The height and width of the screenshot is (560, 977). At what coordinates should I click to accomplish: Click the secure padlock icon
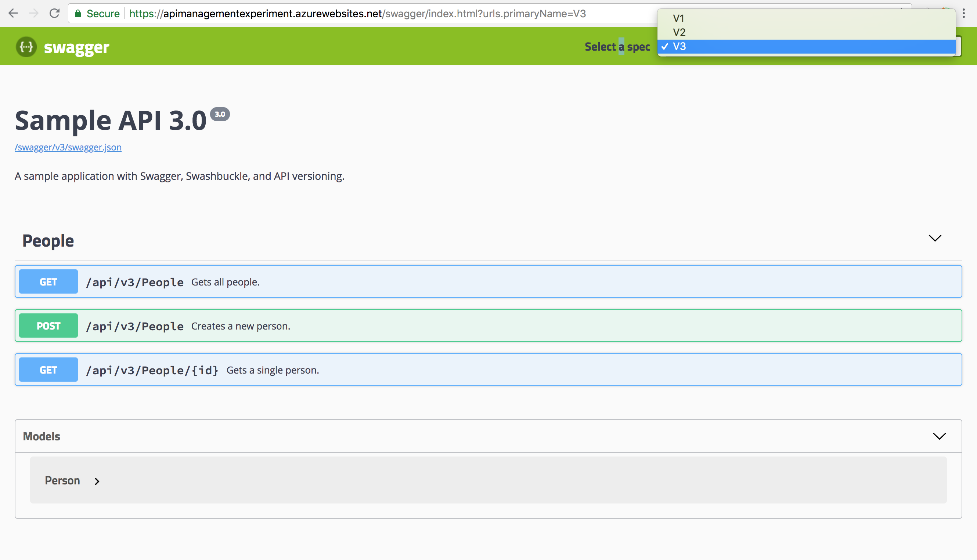[78, 14]
